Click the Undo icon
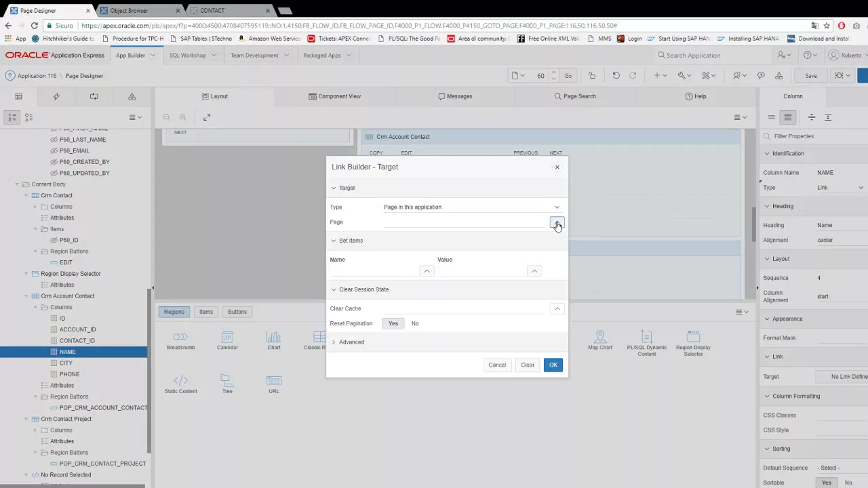The width and height of the screenshot is (868, 488). [x=616, y=75]
